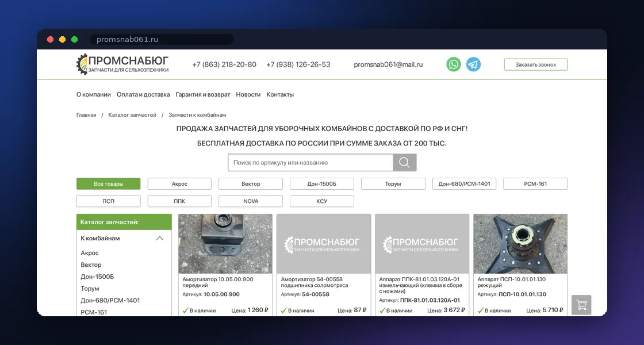Select the Акрос filter button

(x=179, y=183)
